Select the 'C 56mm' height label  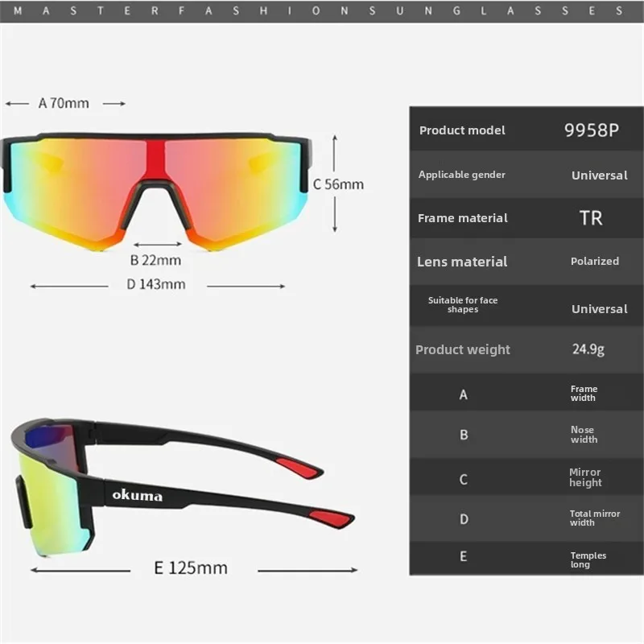pyautogui.click(x=338, y=184)
